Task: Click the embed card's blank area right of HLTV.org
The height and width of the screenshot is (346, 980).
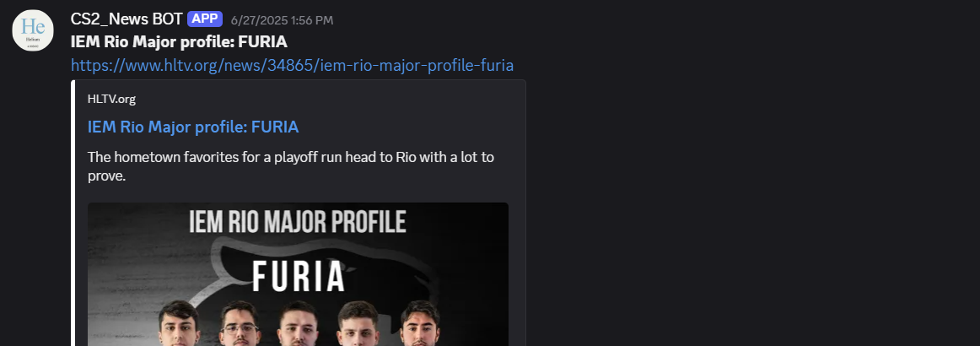Action: pyautogui.click(x=337, y=99)
